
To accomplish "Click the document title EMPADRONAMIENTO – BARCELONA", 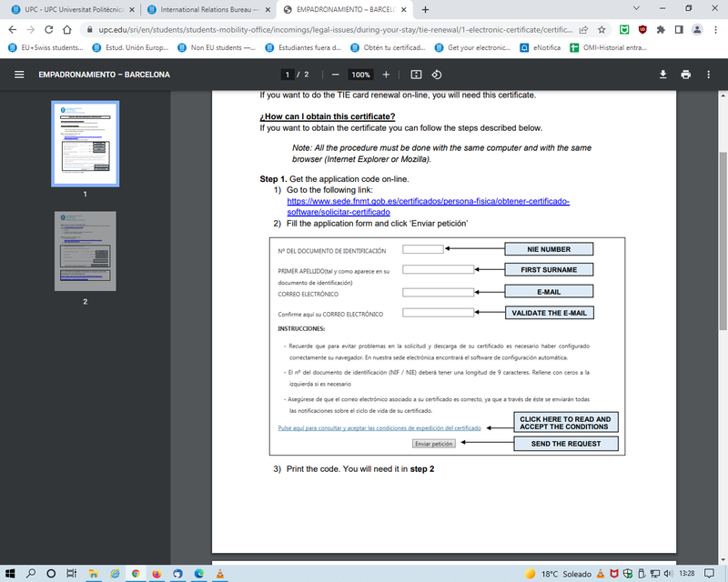I will [104, 75].
